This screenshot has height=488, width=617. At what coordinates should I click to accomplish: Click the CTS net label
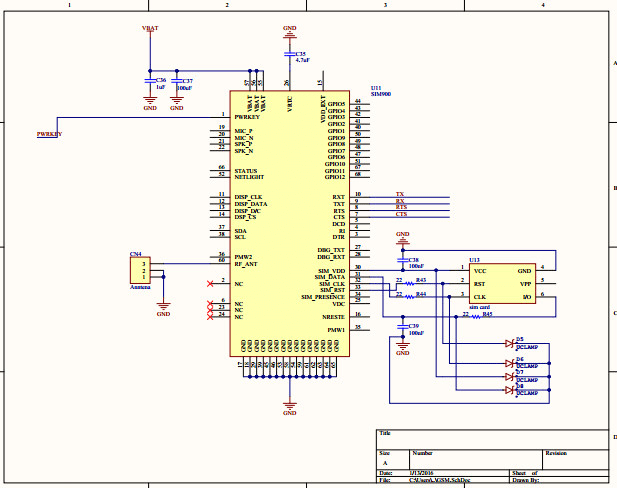401,214
